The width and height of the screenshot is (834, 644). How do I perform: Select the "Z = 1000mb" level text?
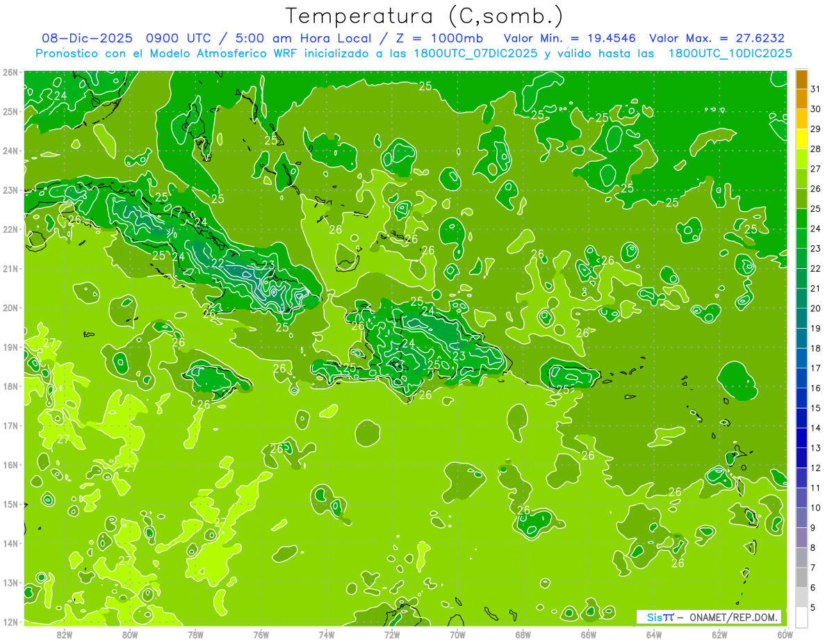coord(441,38)
